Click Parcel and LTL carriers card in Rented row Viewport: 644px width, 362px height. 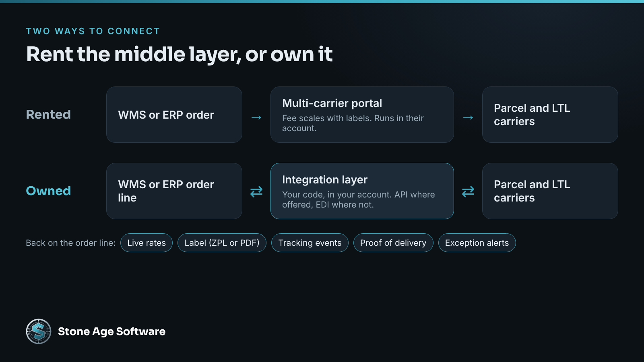tap(550, 115)
